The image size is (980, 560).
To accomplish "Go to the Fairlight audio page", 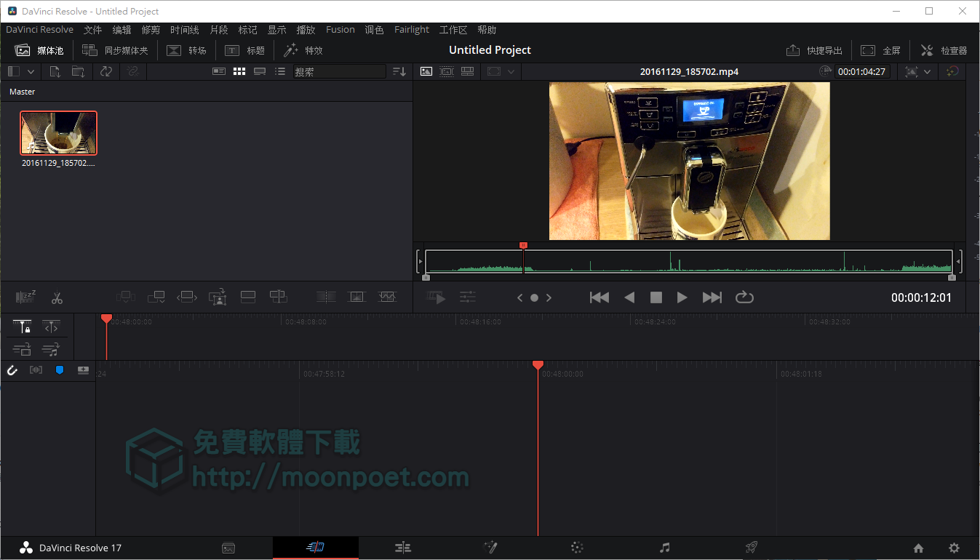I will click(x=664, y=547).
